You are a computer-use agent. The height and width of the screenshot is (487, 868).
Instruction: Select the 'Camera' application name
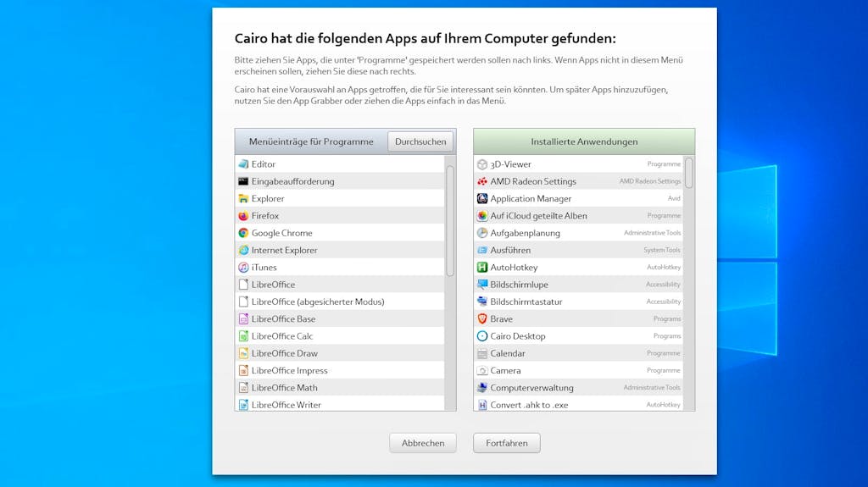(505, 370)
